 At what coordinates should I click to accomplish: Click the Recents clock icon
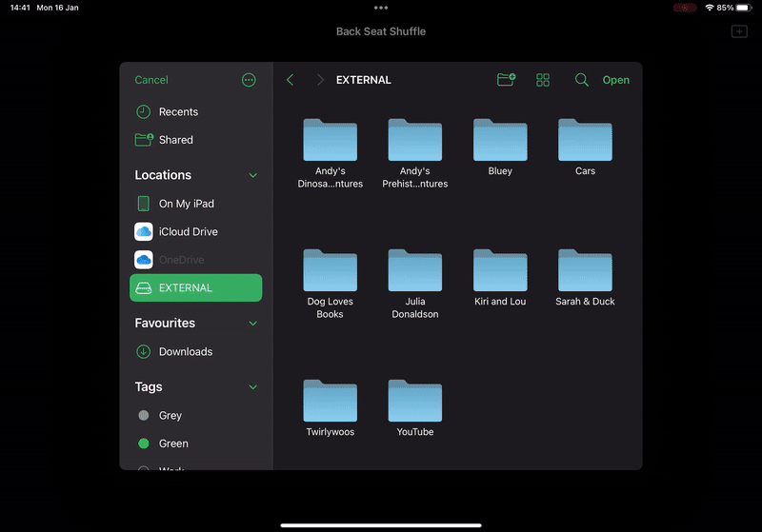(x=144, y=111)
